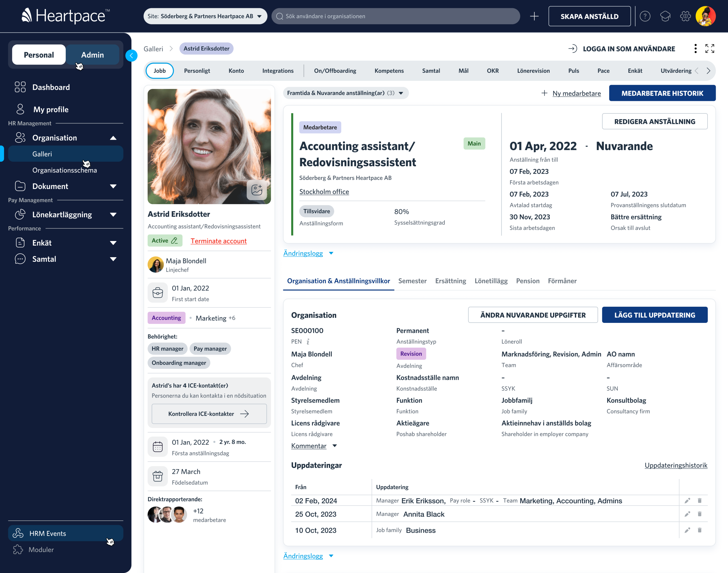This screenshot has width=728, height=573.
Task: Open Organisationsschema in the sidebar
Action: point(65,170)
